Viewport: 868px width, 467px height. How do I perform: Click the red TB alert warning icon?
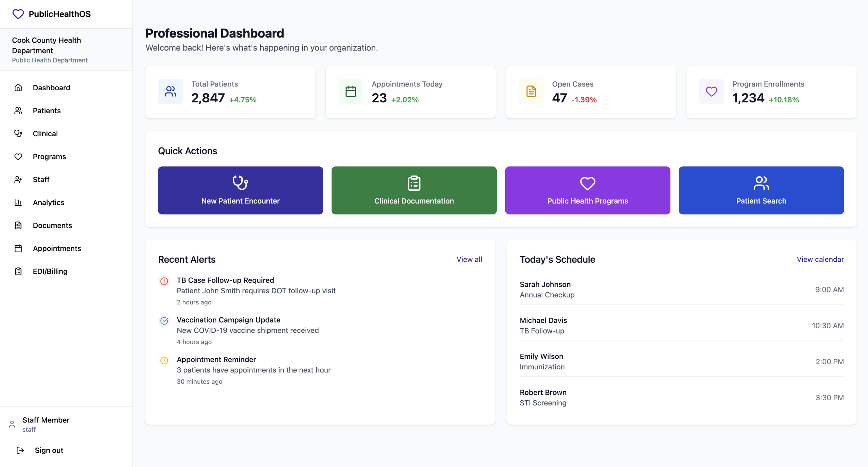pos(164,281)
